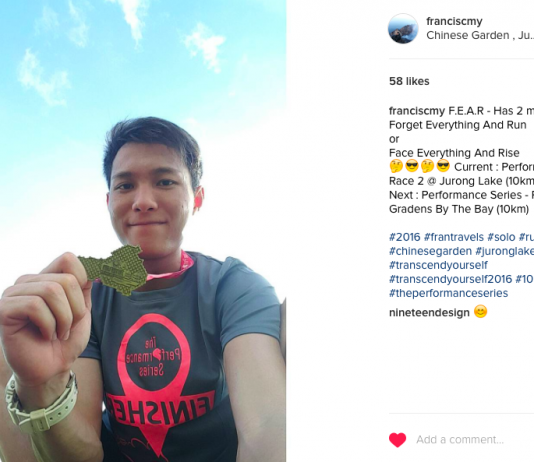Viewport: 534px width, 462px height.
Task: Open the shorter #transcendyourself hashtag
Action: 438,265
